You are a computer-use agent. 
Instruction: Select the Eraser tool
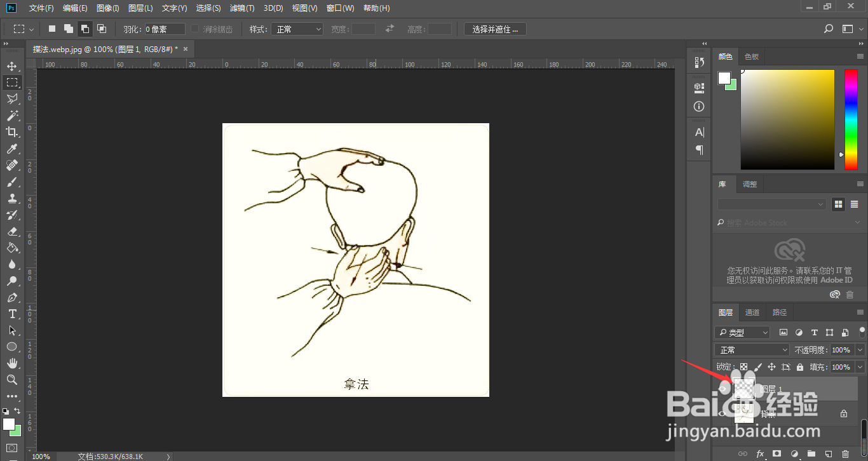tap(12, 231)
